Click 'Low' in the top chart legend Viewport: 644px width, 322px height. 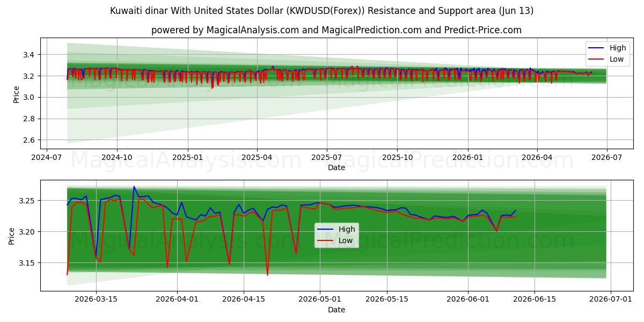point(617,59)
